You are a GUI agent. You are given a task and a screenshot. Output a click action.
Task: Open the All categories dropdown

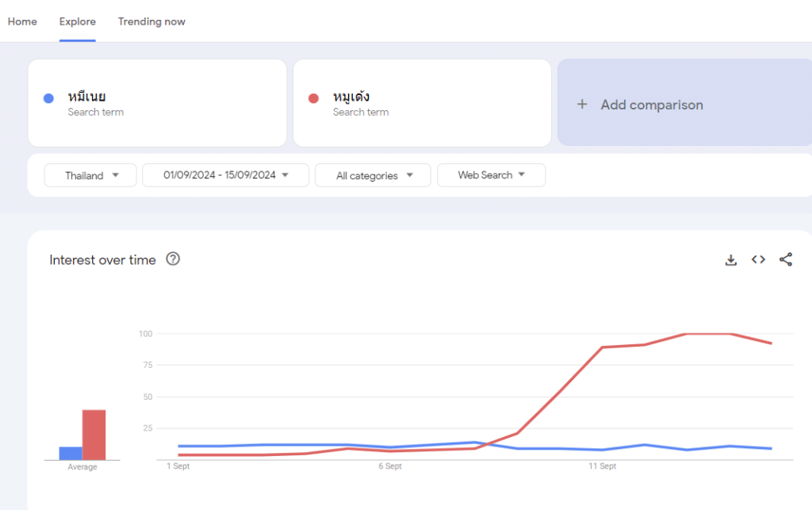pos(373,175)
